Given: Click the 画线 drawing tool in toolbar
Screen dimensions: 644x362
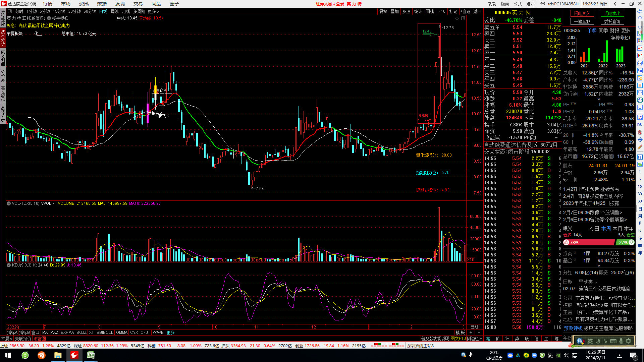Looking at the screenshot, I should click(x=430, y=11).
